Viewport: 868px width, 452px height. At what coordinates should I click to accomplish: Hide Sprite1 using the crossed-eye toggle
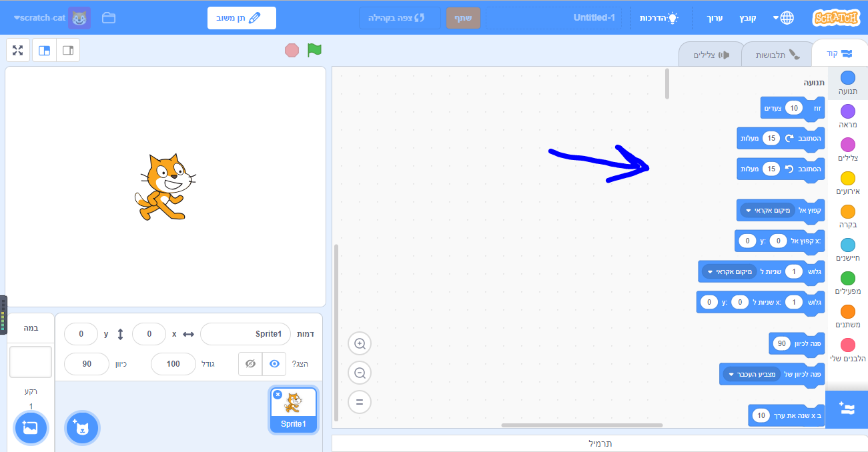point(250,364)
